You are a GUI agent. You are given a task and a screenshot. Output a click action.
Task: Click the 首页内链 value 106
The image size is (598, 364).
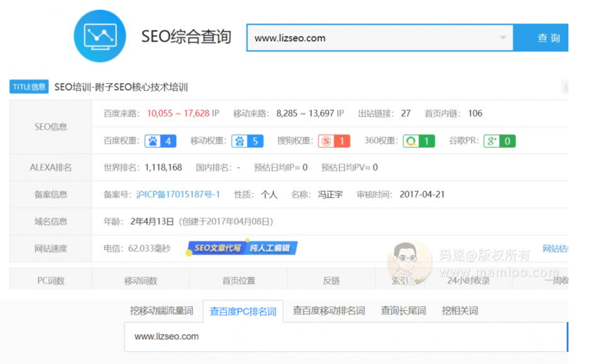pyautogui.click(x=475, y=113)
